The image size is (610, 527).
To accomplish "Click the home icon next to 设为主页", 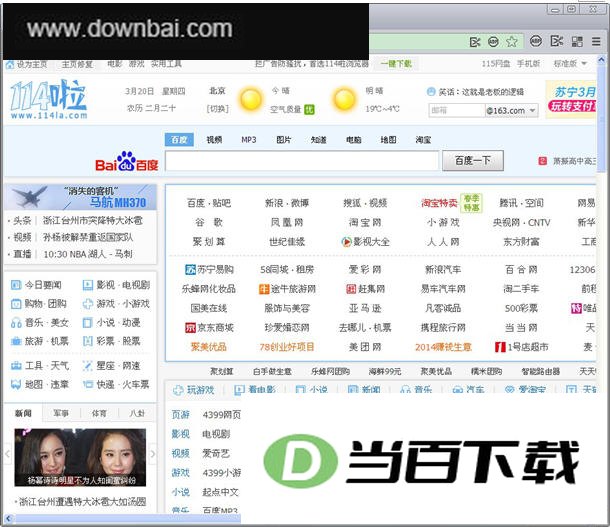I will [x=10, y=64].
